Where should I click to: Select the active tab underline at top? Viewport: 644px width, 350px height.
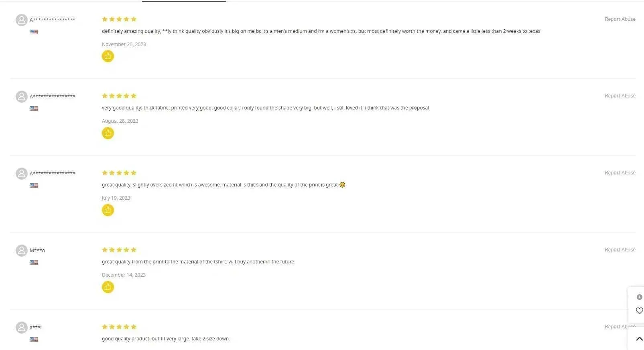[184, 1]
